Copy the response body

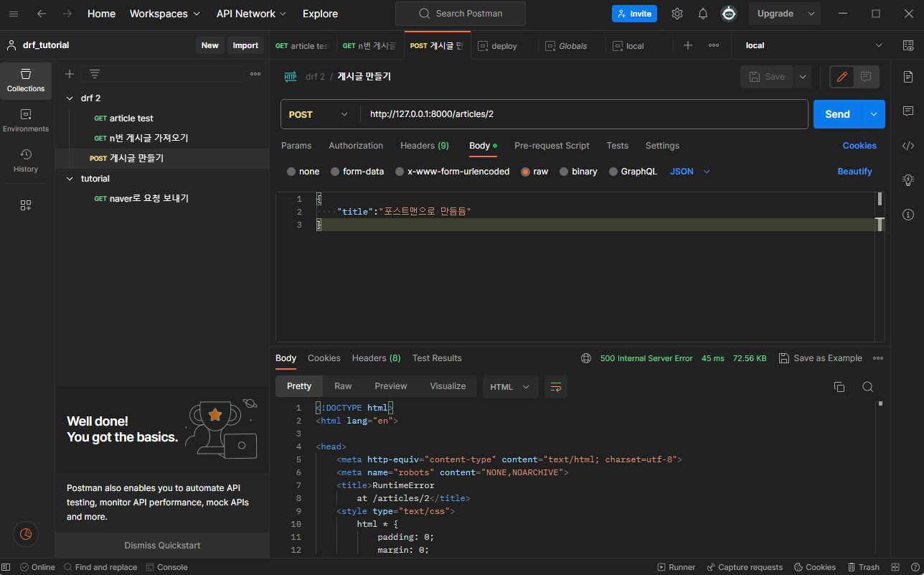[x=839, y=387]
